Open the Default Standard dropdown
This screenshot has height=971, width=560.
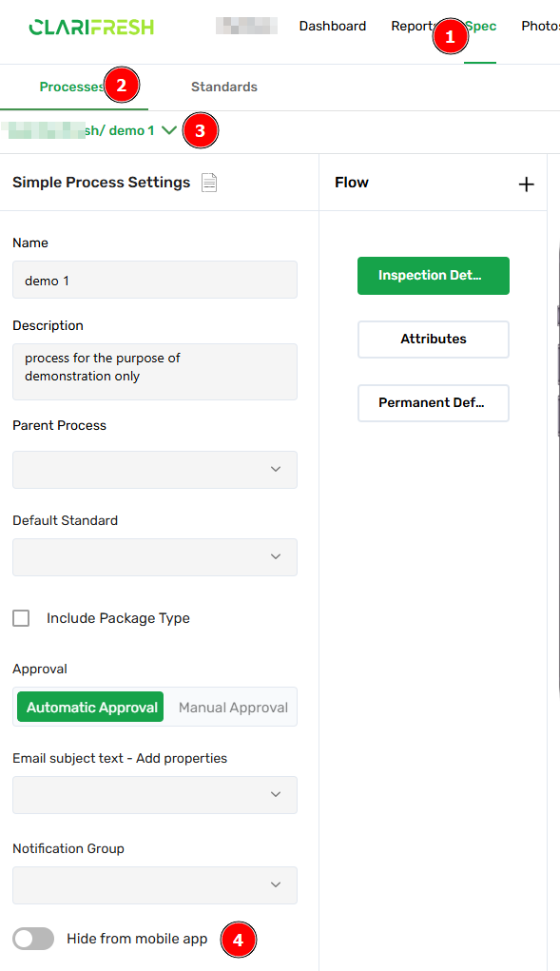pos(155,556)
